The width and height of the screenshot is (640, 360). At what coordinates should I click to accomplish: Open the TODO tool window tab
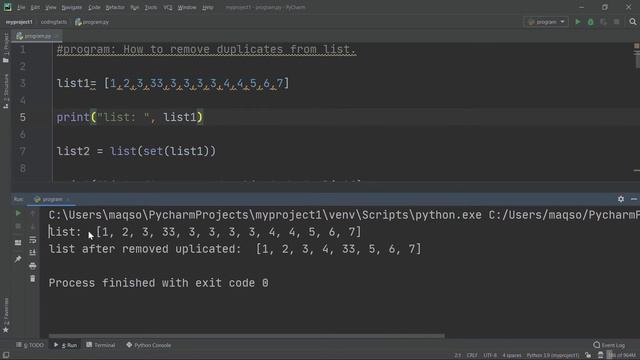[30, 345]
